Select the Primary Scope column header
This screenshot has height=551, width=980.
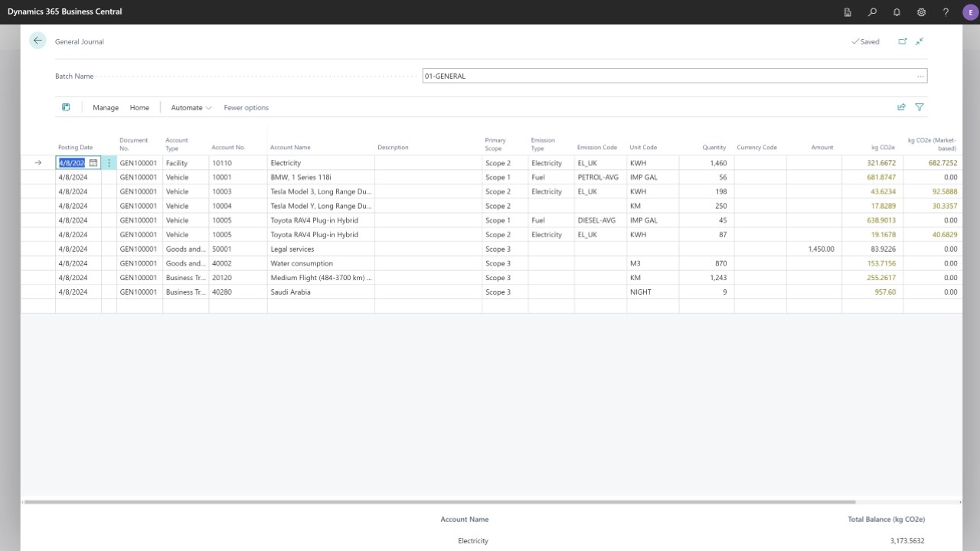(495, 144)
